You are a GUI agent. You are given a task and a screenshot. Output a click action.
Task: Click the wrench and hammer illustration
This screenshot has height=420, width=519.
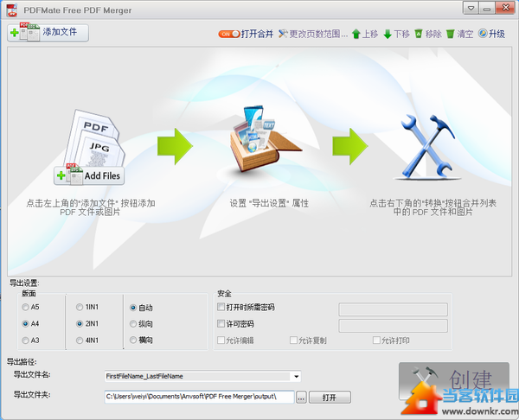point(427,146)
